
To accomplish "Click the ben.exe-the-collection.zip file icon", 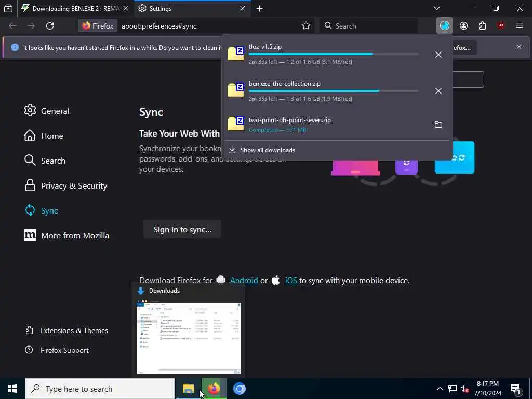I will [x=236, y=90].
